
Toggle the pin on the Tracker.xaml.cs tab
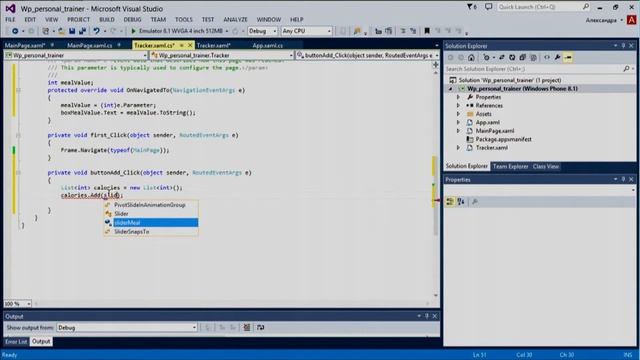tap(182, 45)
